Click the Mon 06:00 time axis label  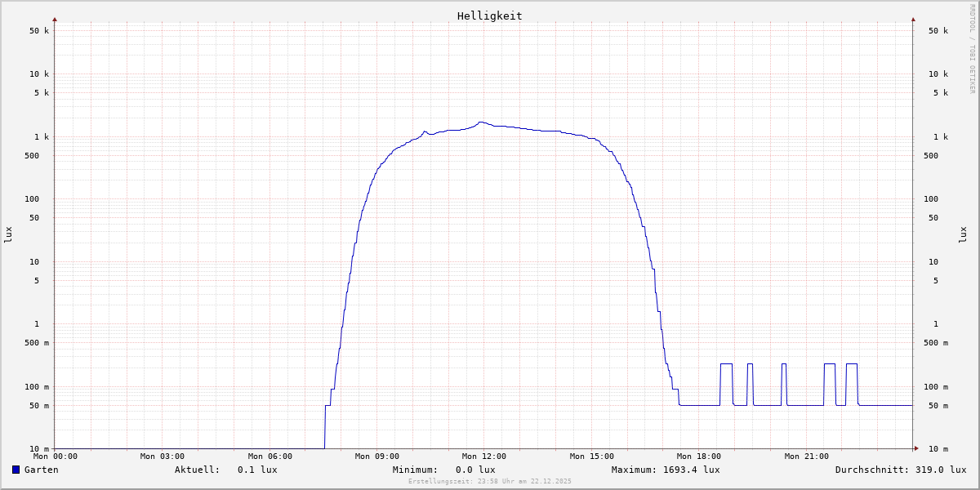(x=269, y=457)
